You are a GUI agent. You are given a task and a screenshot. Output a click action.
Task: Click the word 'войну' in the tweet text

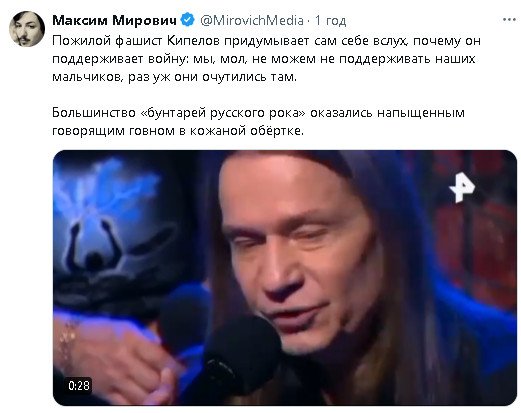(168, 59)
